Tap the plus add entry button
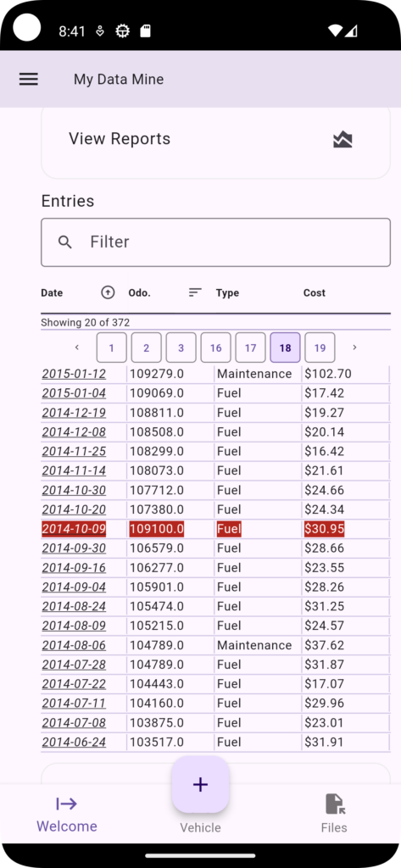401x868 pixels. click(x=200, y=784)
